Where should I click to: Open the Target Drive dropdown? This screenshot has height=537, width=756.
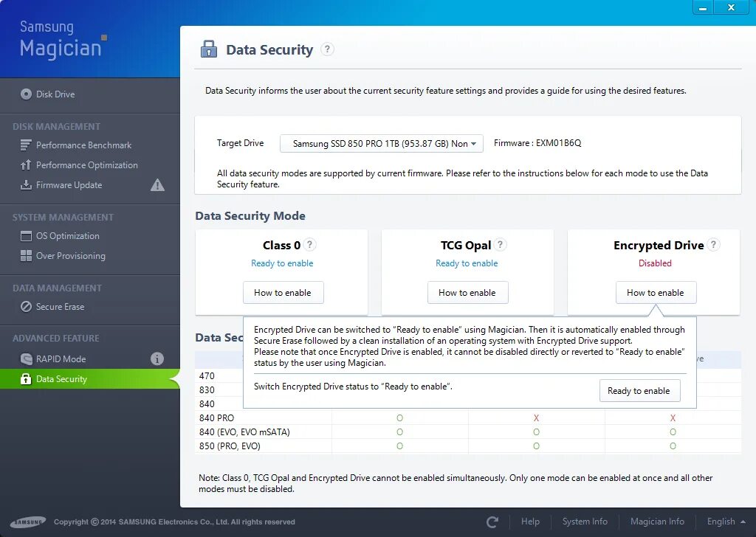pyautogui.click(x=382, y=144)
